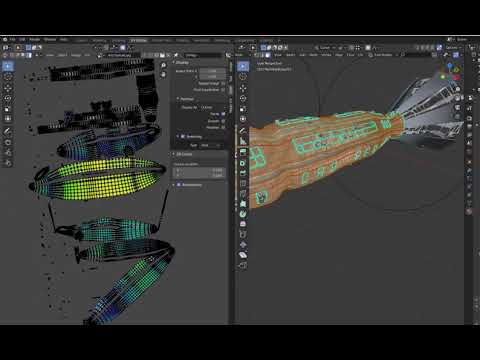Select the Bevel tool
The width and height of the screenshot is (480, 360).
(243, 173)
